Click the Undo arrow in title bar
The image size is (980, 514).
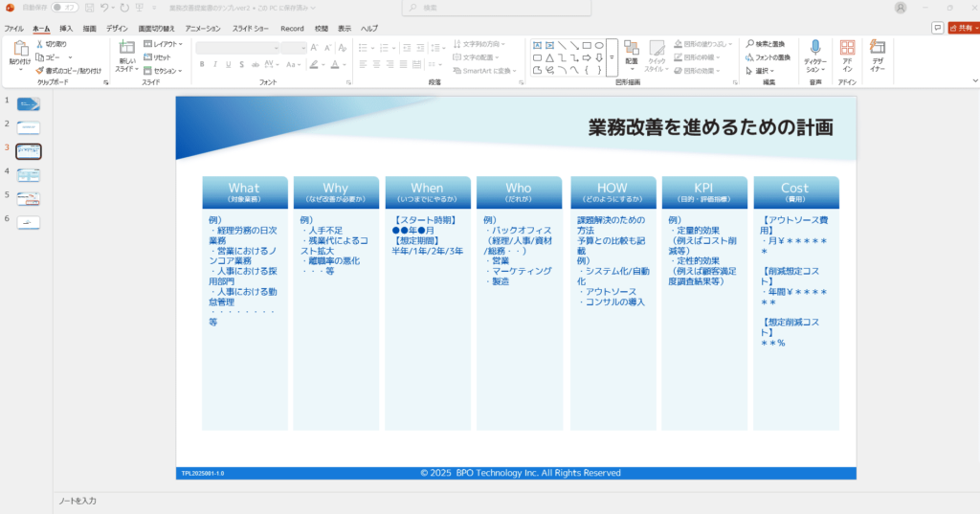104,8
